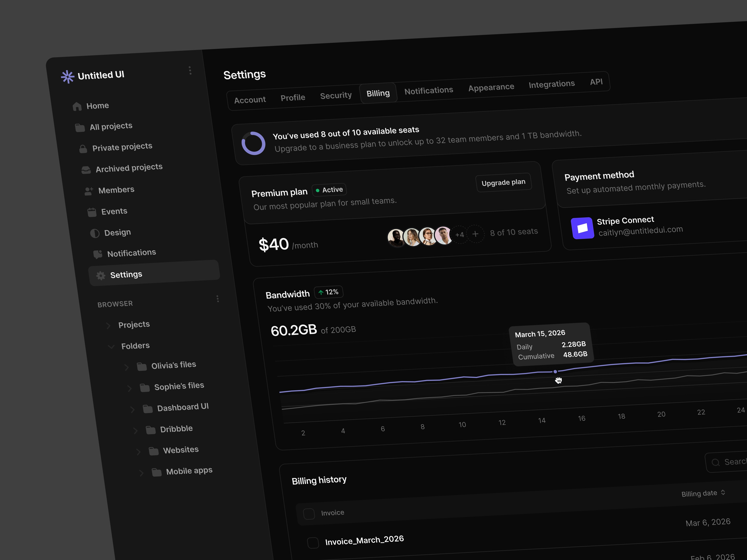Open the sidebar header three-dot menu
The height and width of the screenshot is (560, 747).
[x=190, y=70]
